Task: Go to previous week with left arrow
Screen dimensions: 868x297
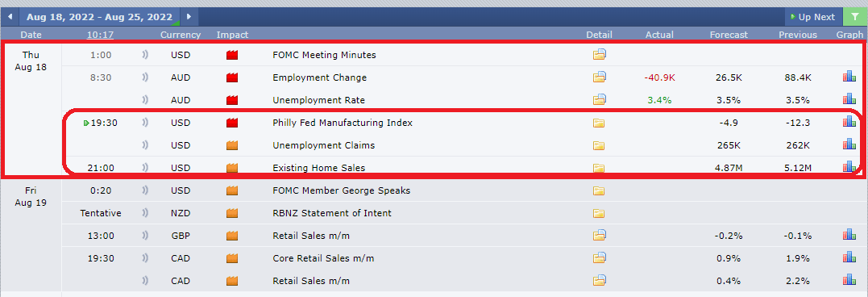Action: [10, 17]
